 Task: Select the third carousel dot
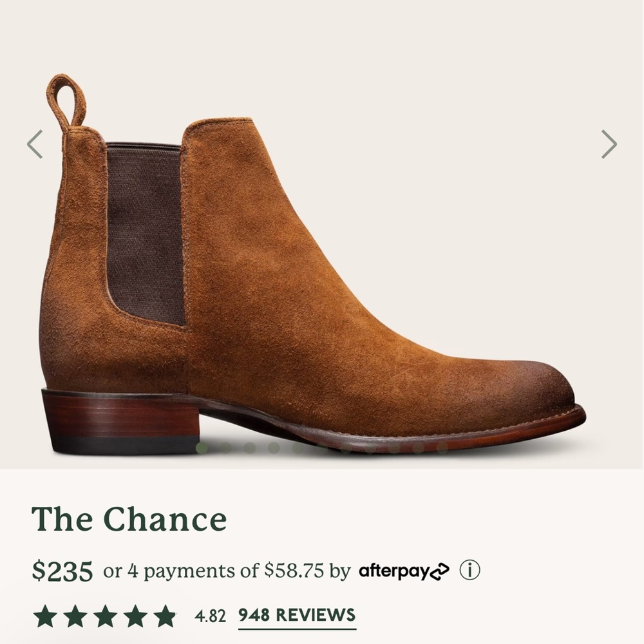(x=250, y=446)
